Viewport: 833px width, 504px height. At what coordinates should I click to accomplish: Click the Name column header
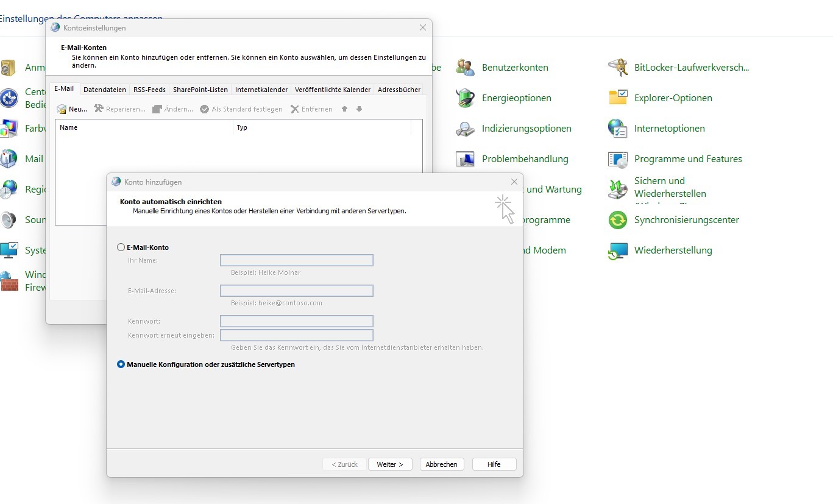(x=144, y=128)
